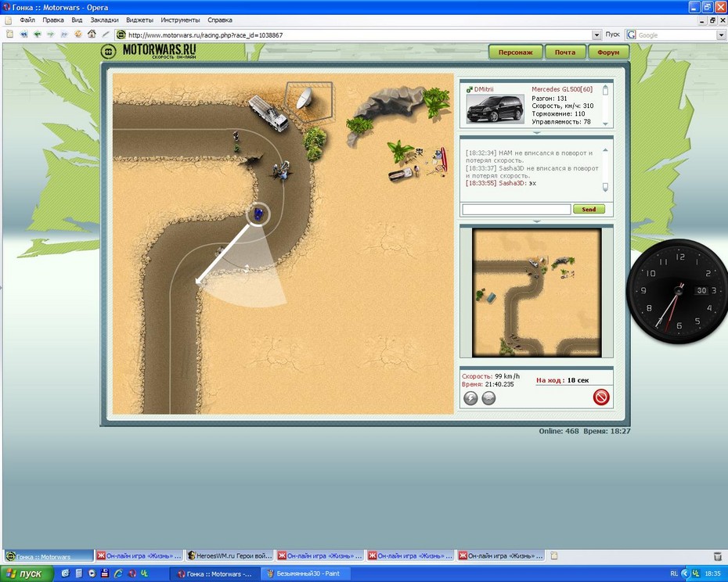
Task: Click the player list scroll down arrow
Action: 605,124
